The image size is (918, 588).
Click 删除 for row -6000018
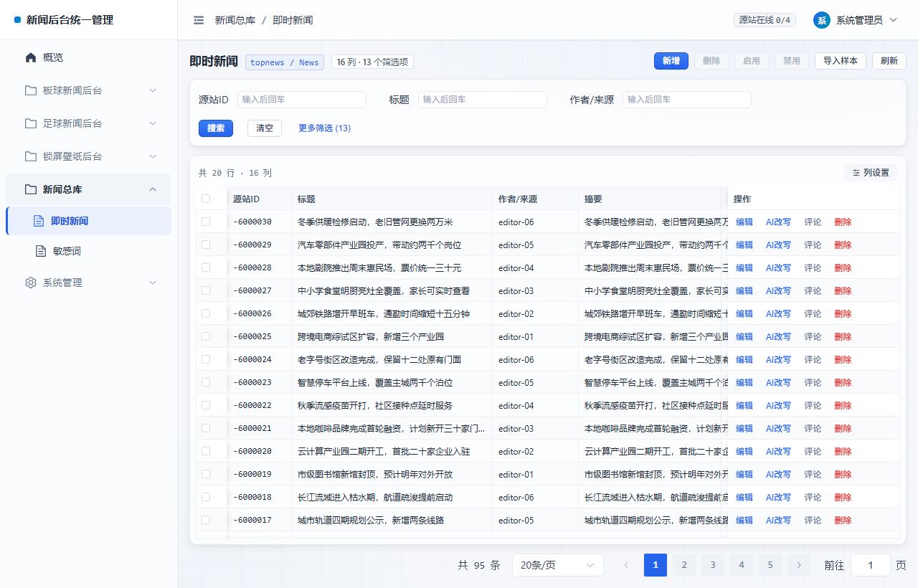click(x=843, y=498)
